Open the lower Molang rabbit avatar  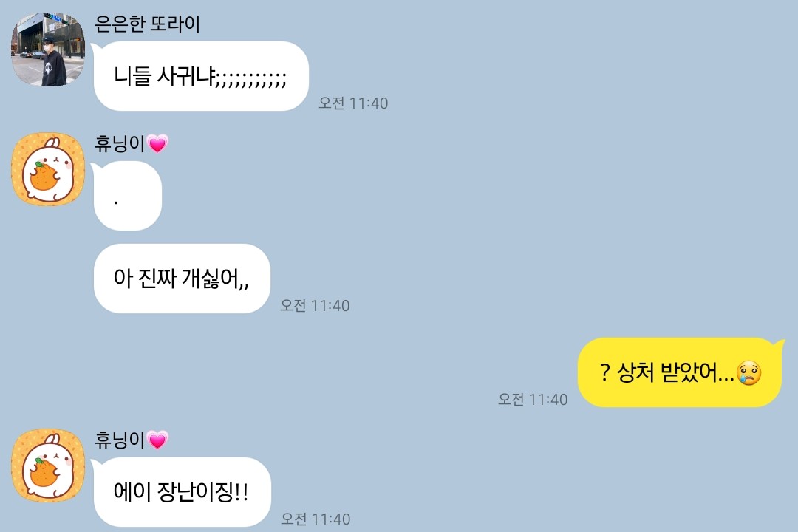coord(48,465)
